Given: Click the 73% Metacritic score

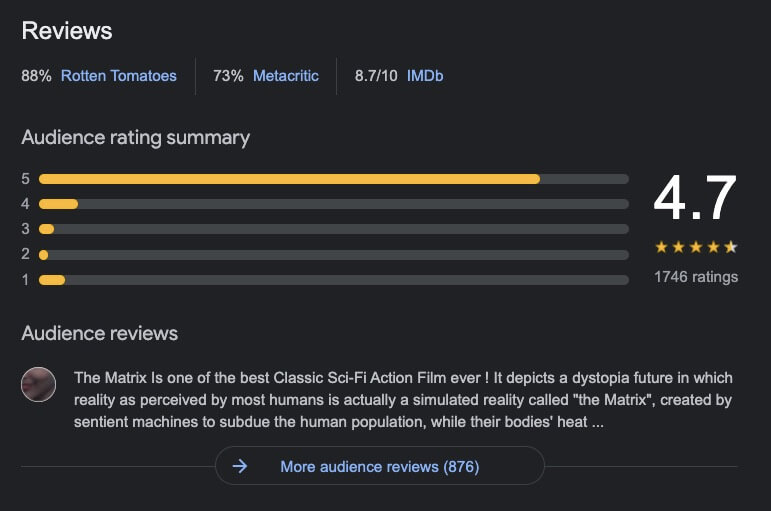Looking at the screenshot, I should pos(228,76).
